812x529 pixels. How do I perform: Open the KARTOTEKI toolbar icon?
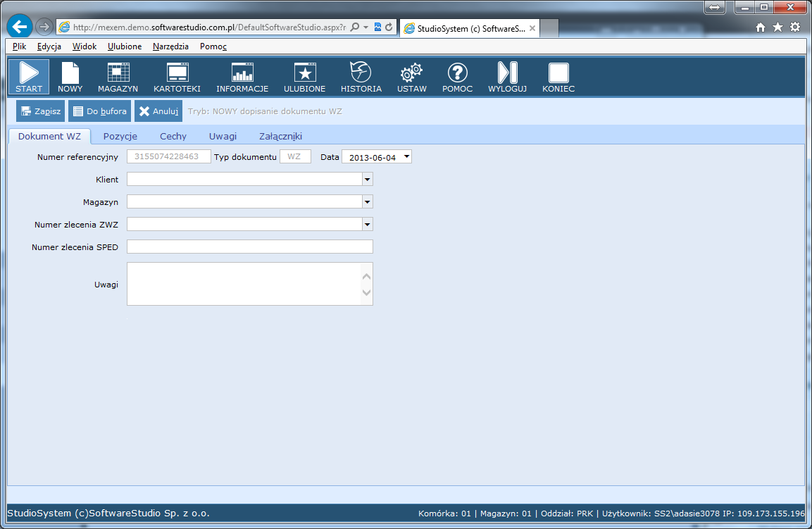coord(177,77)
